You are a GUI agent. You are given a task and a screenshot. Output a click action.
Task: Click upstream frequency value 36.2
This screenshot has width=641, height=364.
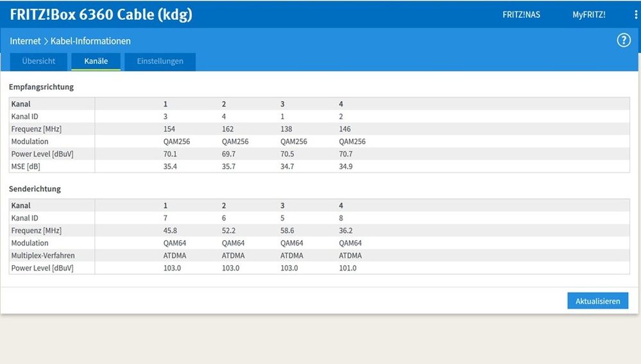click(x=345, y=231)
